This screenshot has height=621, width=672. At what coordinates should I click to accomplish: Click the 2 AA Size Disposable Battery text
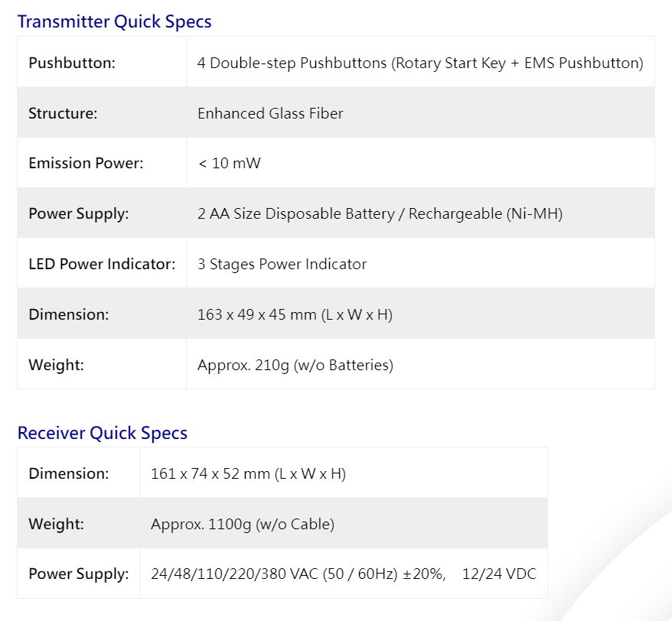point(296,213)
